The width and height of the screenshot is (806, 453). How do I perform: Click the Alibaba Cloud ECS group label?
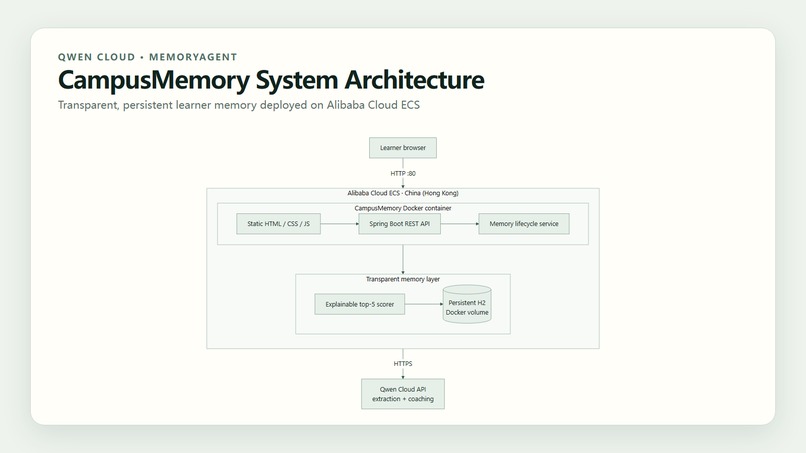tap(402, 193)
